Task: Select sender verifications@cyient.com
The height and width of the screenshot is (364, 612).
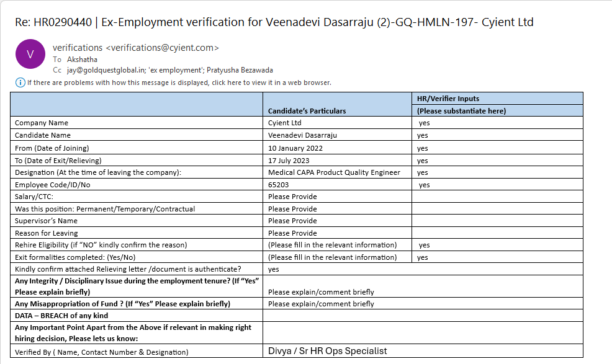Action: point(135,48)
